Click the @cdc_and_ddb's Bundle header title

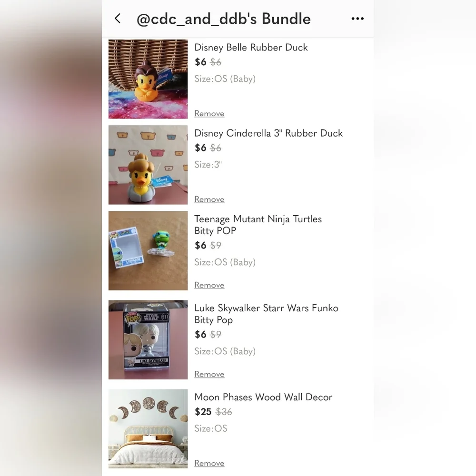coord(224,19)
